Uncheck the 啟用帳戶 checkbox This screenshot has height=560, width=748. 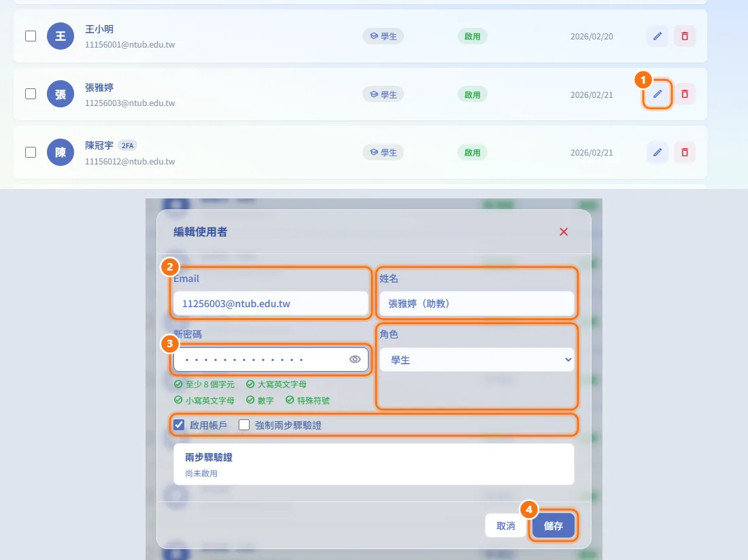[179, 425]
